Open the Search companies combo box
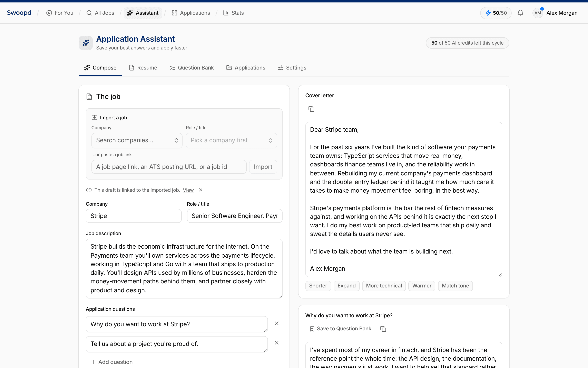 pos(137,140)
